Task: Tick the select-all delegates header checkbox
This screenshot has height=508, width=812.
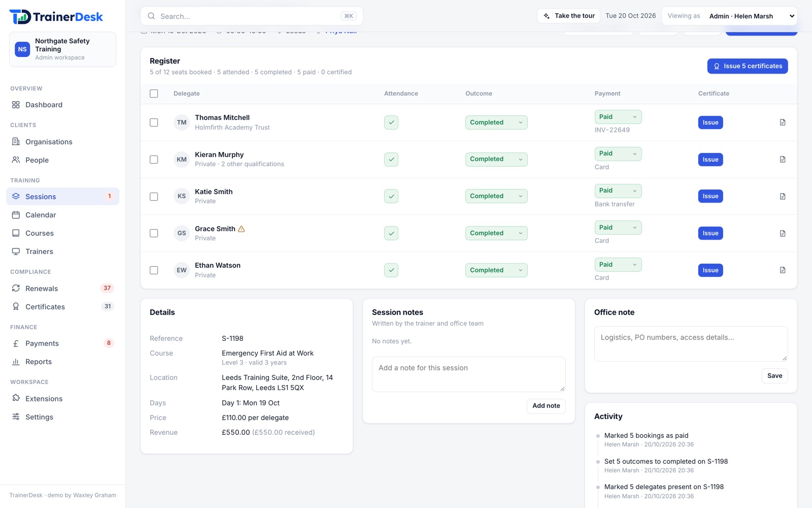Action: 154,93
